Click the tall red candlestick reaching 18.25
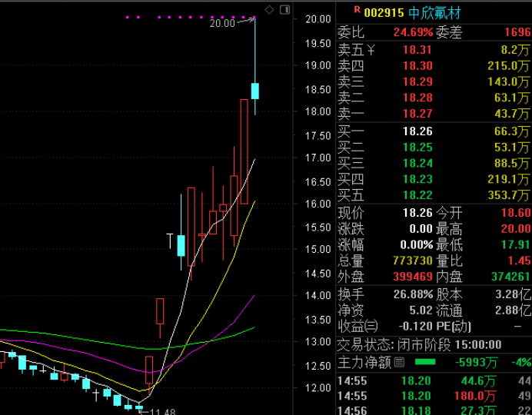Viewport: 532px width, 415px height. pyautogui.click(x=244, y=151)
